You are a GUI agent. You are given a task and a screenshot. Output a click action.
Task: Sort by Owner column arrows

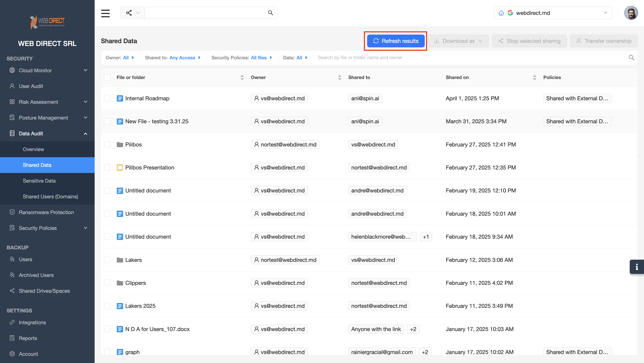340,78
